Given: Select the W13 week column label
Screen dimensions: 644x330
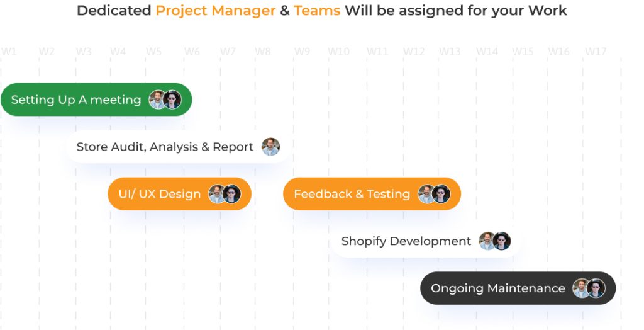Looking at the screenshot, I should (x=450, y=52).
